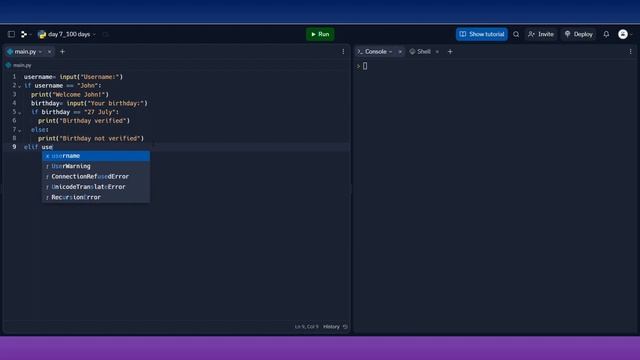Choose the RecursionError autocomplete suggestion
The image size is (640, 360).
point(96,197)
